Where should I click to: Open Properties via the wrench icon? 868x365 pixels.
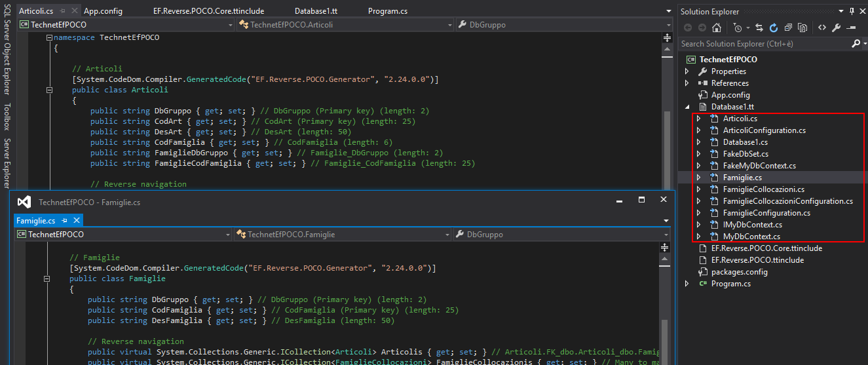pos(837,28)
